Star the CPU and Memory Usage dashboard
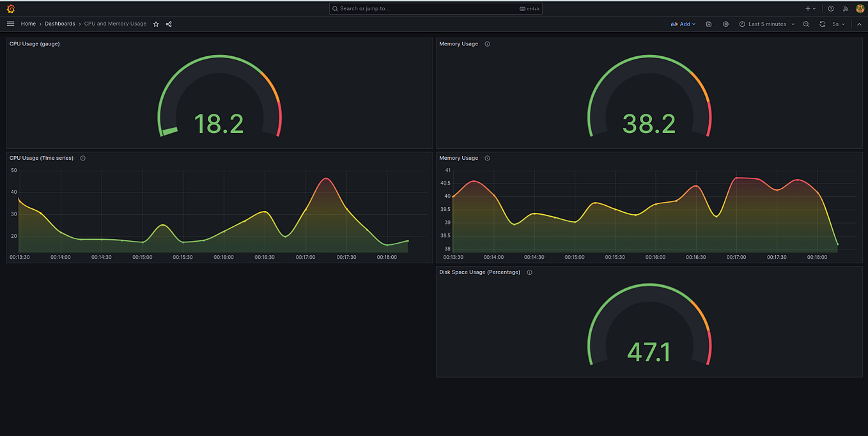 point(155,24)
